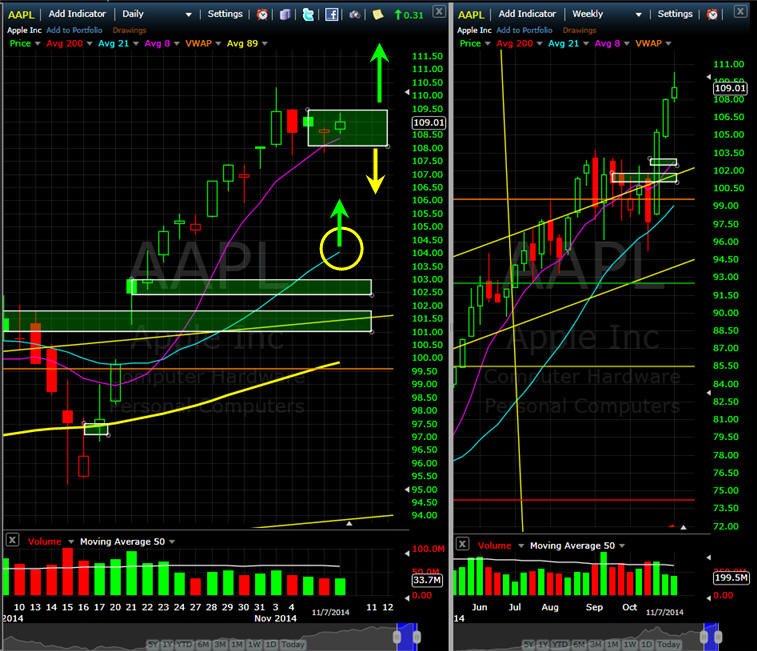Click the 3D cube icon in Daily chart toolbar

pyautogui.click(x=285, y=14)
